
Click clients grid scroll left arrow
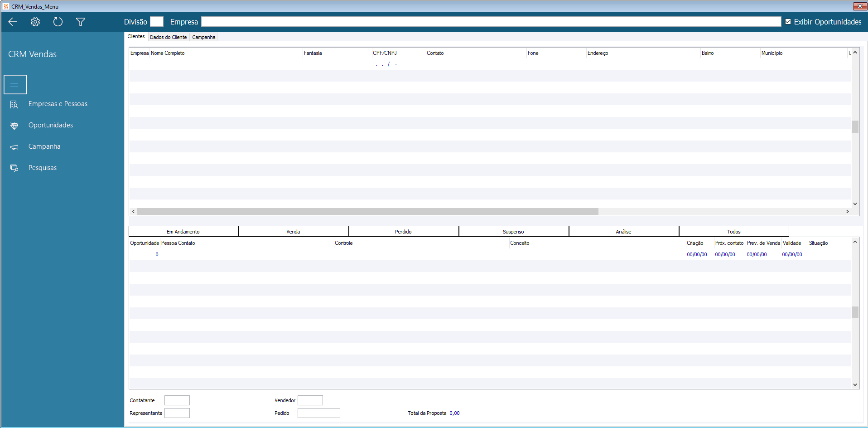pos(133,212)
